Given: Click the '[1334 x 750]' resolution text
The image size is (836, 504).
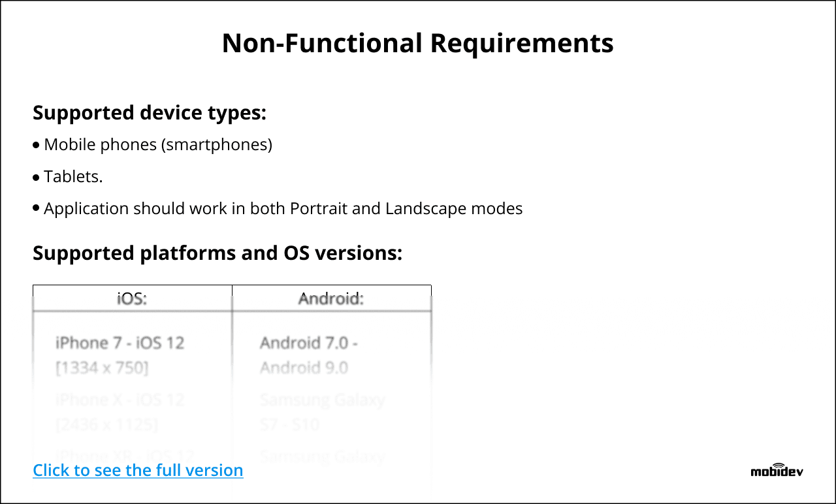Looking at the screenshot, I should (102, 368).
